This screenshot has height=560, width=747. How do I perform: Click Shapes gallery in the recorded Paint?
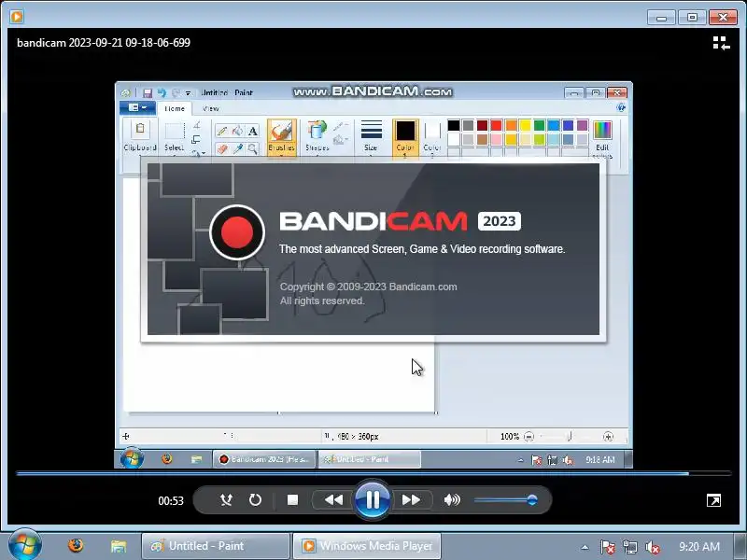tap(317, 137)
